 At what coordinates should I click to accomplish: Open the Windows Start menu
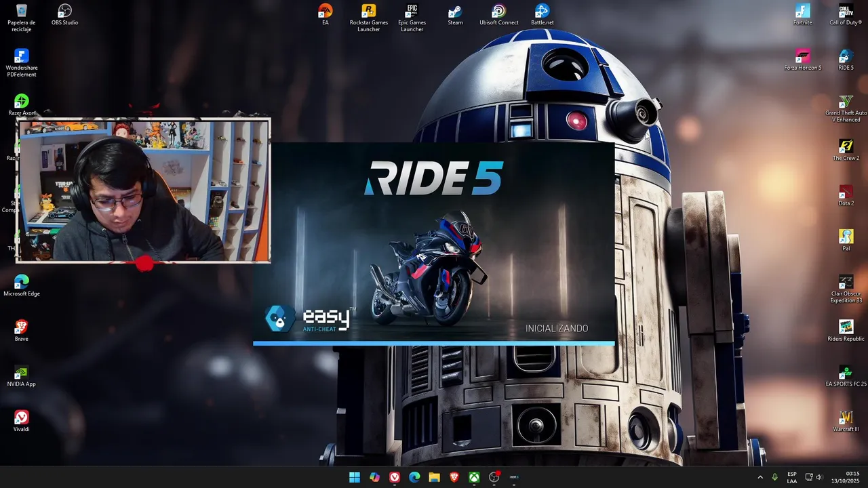355,477
